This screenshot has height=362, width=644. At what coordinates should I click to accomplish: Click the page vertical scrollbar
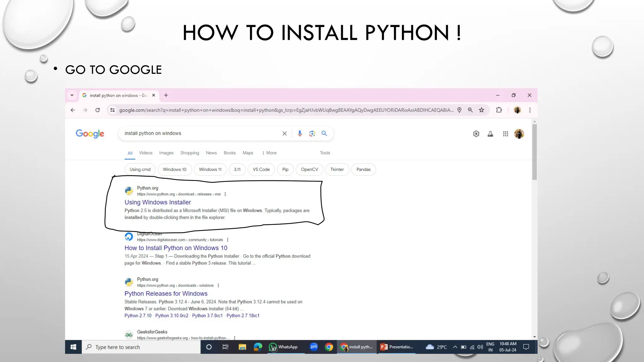pos(534,152)
